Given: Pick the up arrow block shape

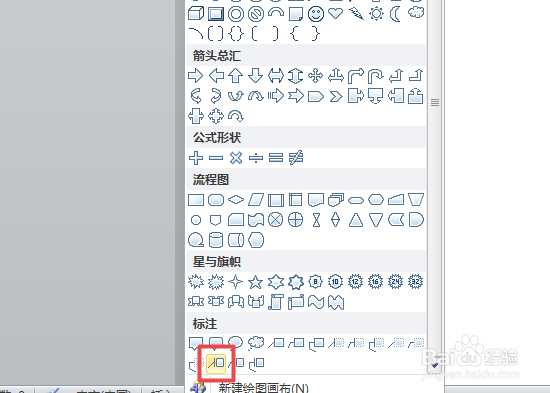Looking at the screenshot, I should pos(236,75).
